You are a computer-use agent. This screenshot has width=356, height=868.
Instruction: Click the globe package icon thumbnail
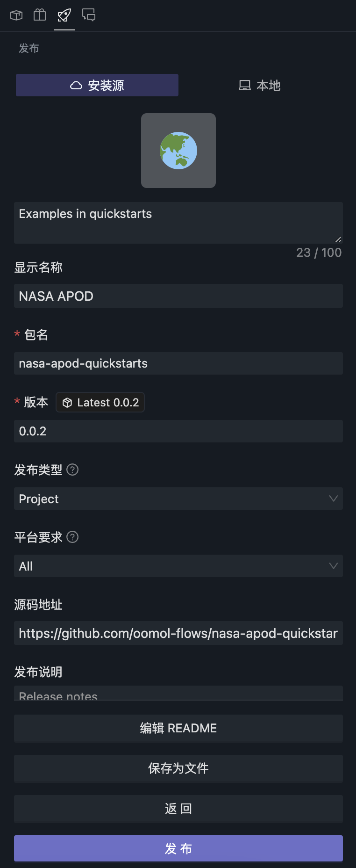[178, 151]
